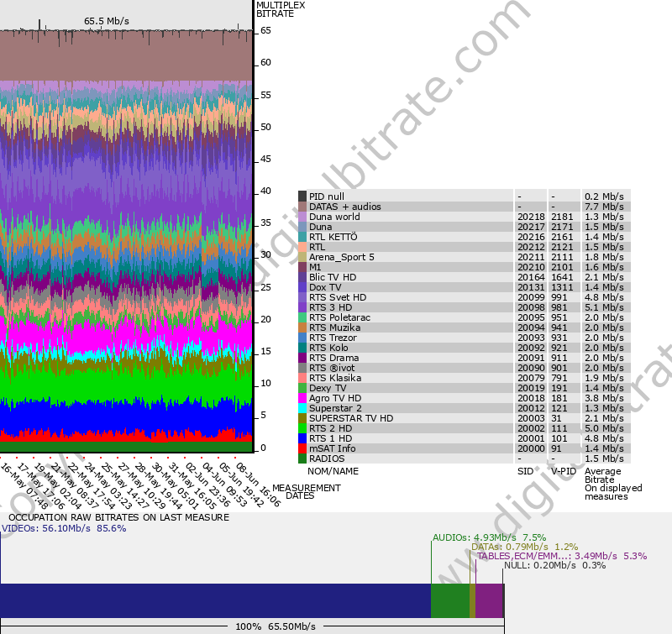The image size is (672, 634).
Task: Select RTS Drama row
Action: (x=465, y=358)
